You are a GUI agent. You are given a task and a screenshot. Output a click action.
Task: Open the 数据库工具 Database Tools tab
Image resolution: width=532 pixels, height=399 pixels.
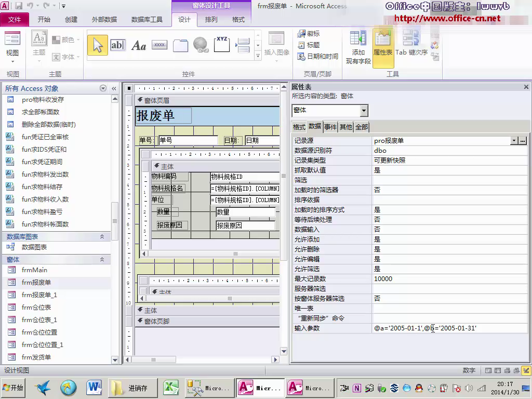pos(147,19)
